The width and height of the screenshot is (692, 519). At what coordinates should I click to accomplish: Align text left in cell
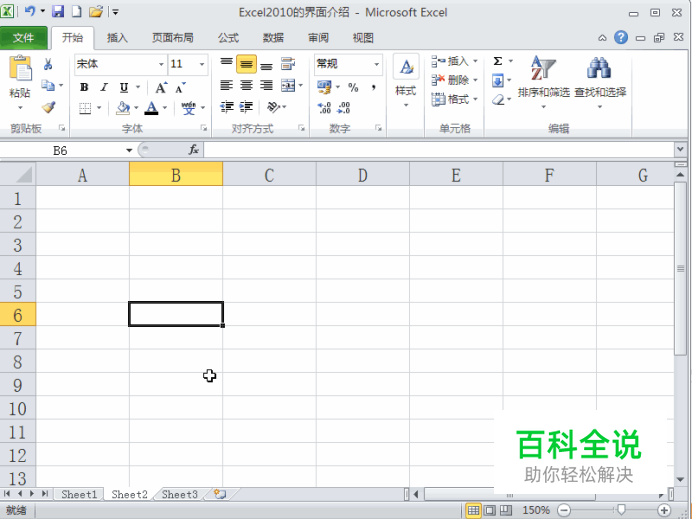[x=226, y=85]
